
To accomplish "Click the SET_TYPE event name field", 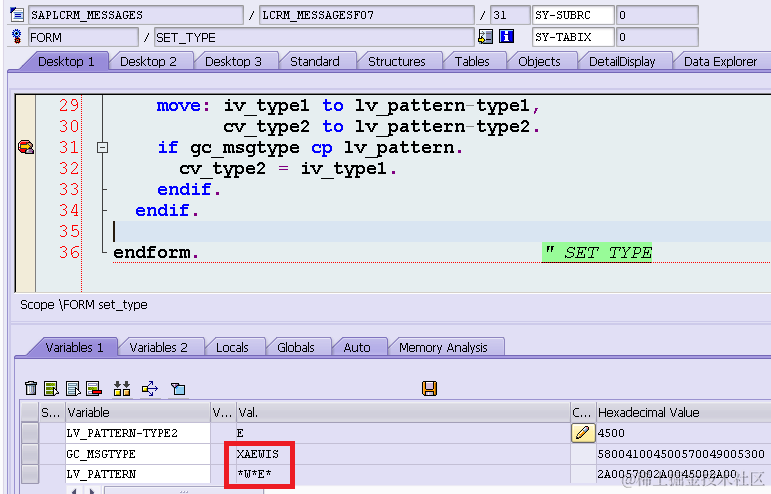I will tap(314, 37).
